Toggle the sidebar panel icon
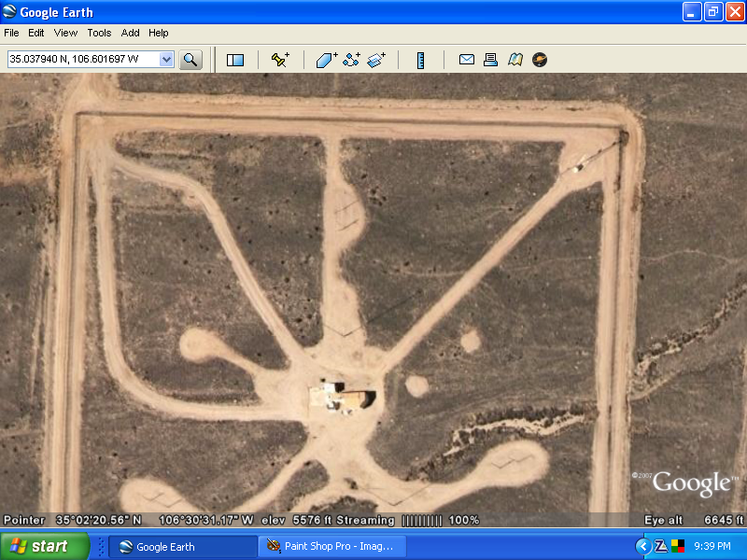The height and width of the screenshot is (560, 747). [x=235, y=60]
